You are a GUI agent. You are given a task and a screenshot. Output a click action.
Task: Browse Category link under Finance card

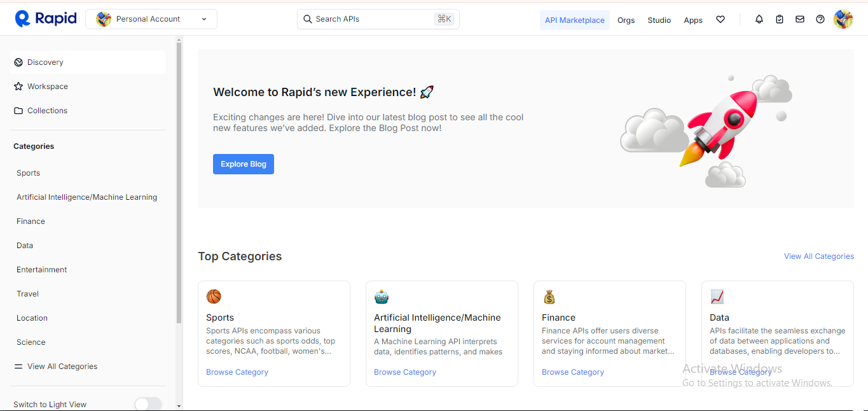pos(572,372)
